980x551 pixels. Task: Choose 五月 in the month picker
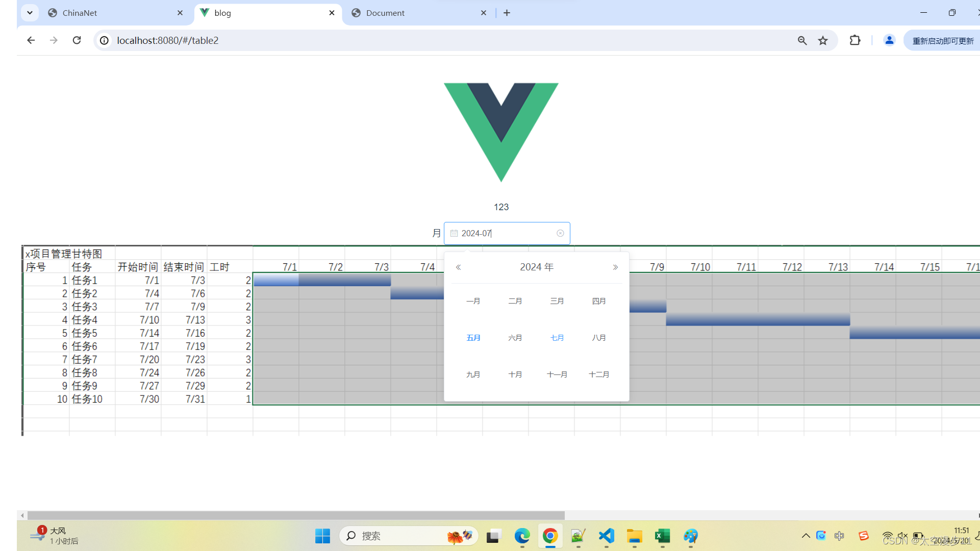click(x=473, y=338)
